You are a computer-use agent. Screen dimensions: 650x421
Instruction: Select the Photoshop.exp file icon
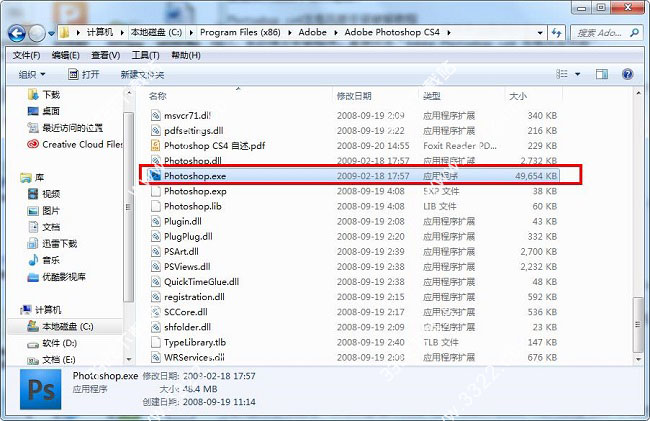coord(155,191)
